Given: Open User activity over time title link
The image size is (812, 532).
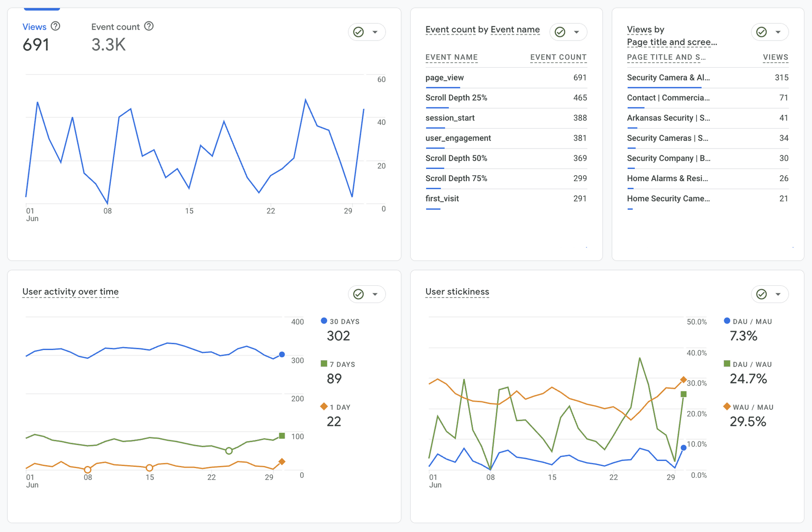Looking at the screenshot, I should click(x=70, y=292).
